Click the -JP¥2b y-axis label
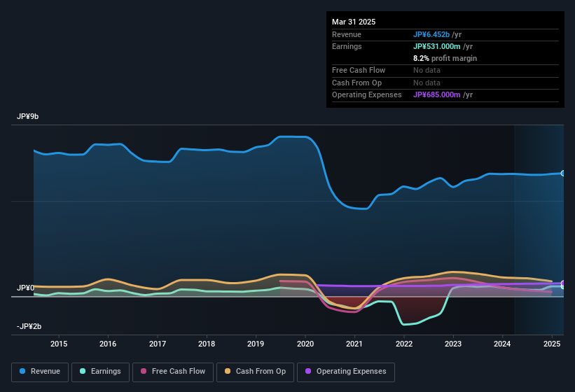This screenshot has width=575, height=392. pos(29,326)
